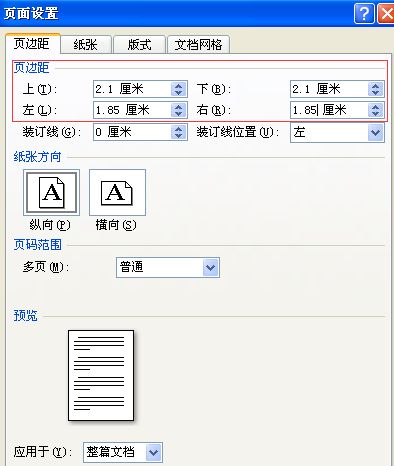This screenshot has width=394, height=466.
Task: Increase the 左(L) left margin with up arrow
Action: 179,107
